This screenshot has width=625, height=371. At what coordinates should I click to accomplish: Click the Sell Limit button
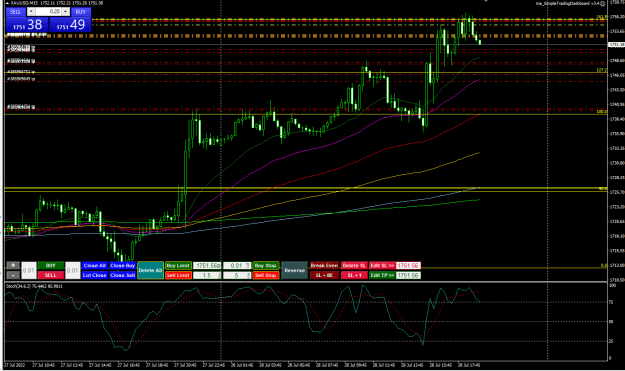tap(178, 275)
